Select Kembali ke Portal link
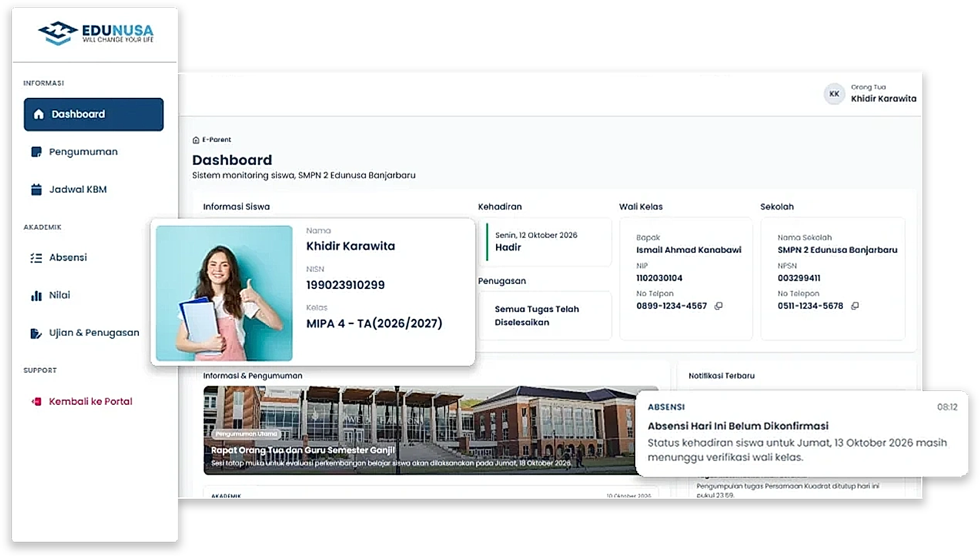 [x=90, y=401]
